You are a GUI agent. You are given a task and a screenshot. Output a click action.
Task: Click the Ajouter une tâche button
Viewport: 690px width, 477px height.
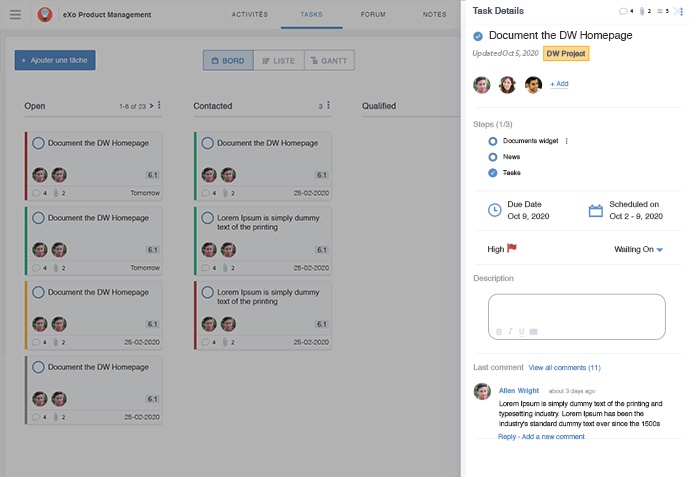pos(56,61)
